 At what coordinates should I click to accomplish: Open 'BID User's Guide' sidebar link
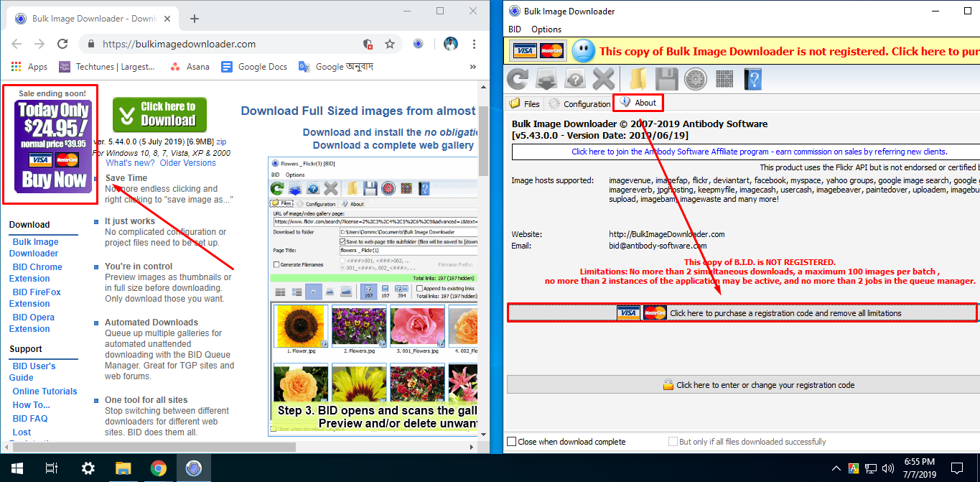(32, 371)
